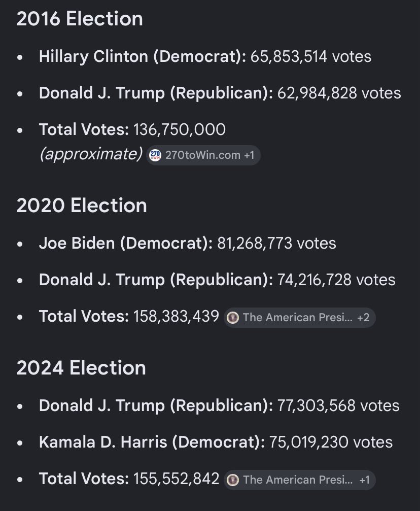Click the +2 sources count
This screenshot has height=511, width=420.
tap(363, 318)
